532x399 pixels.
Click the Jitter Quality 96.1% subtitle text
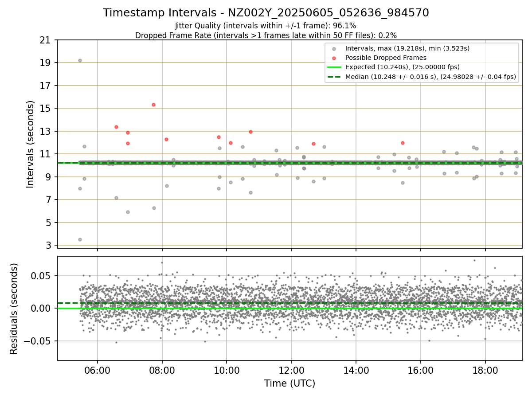coord(266,26)
